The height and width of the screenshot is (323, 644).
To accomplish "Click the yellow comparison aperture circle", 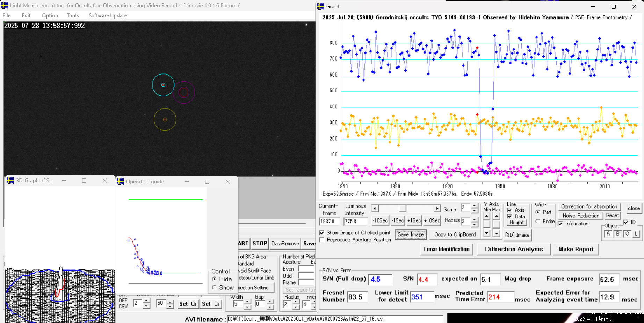I will pyautogui.click(x=165, y=120).
